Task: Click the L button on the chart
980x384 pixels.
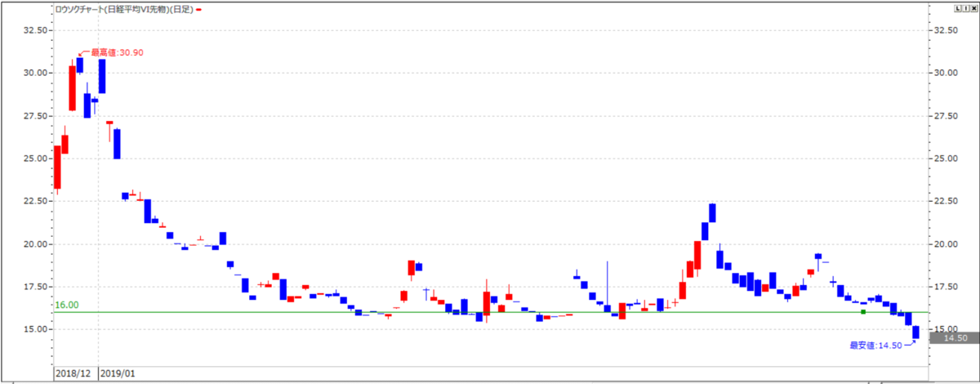Action: click(958, 8)
